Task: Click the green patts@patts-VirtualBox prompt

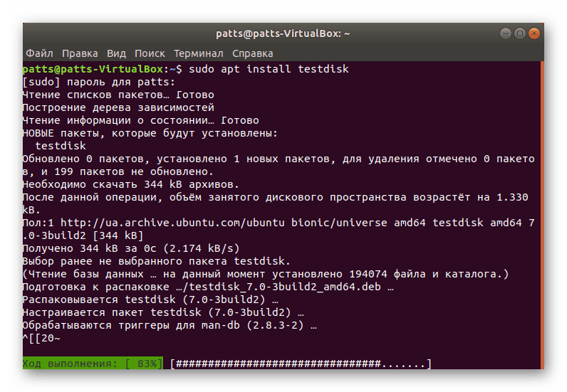Action: (x=93, y=70)
